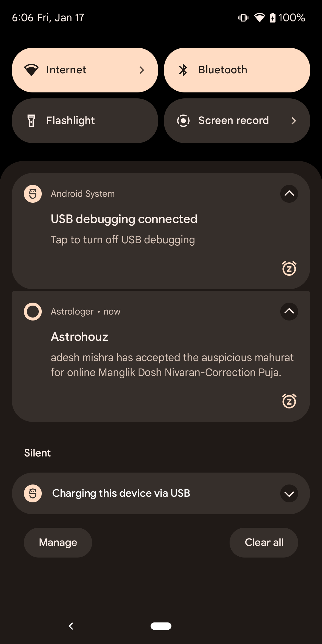Tap USB debugging connected to turn off
The height and width of the screenshot is (644, 322).
(124, 230)
